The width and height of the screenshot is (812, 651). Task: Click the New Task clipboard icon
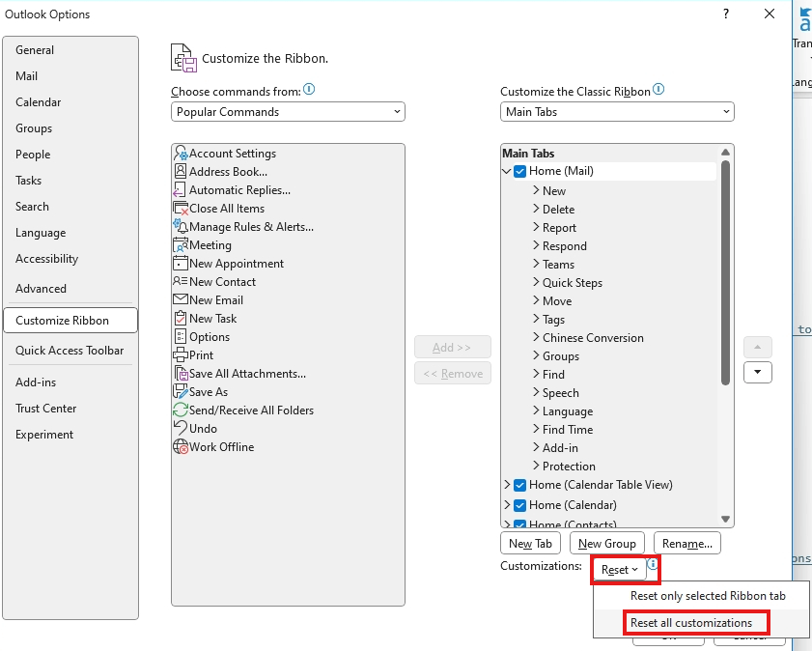tap(181, 318)
